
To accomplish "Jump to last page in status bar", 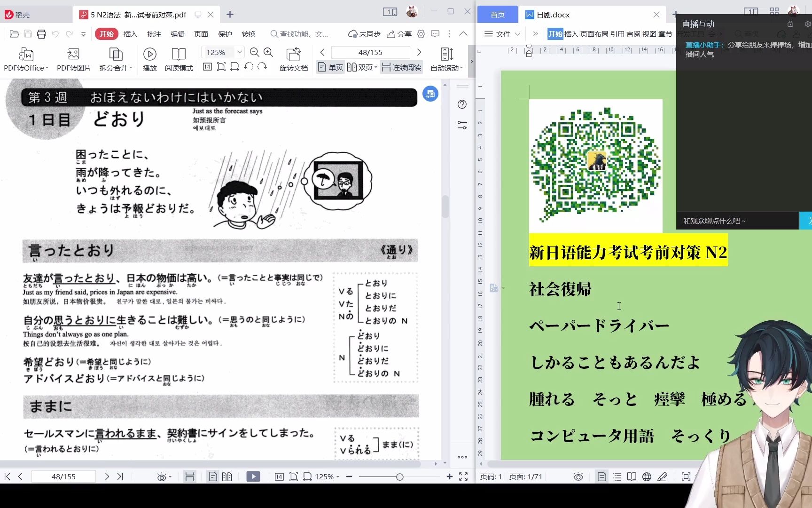I will (120, 476).
